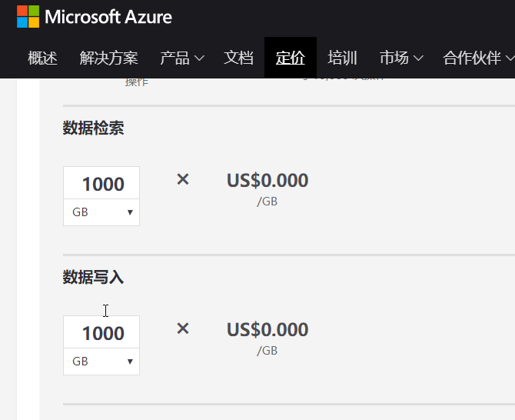Go to the 解决方案 menu item

108,58
